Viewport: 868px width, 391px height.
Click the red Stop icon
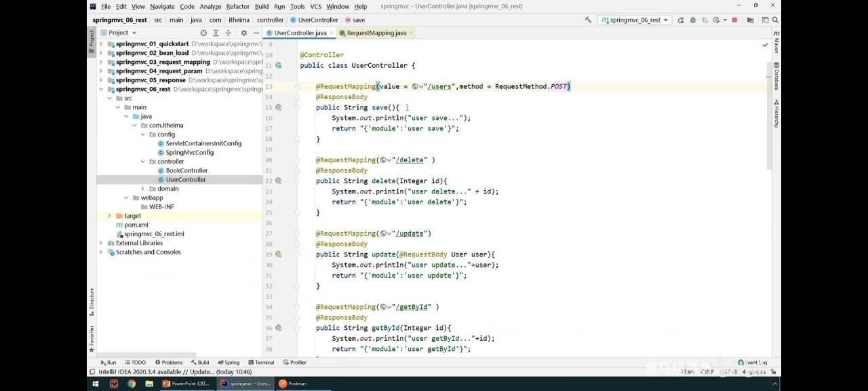click(x=734, y=20)
